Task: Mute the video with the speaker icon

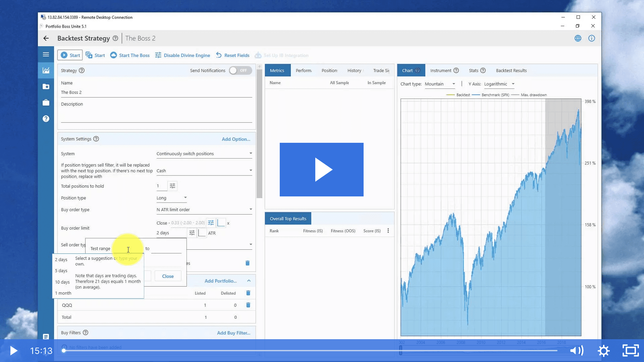Action: (577, 351)
